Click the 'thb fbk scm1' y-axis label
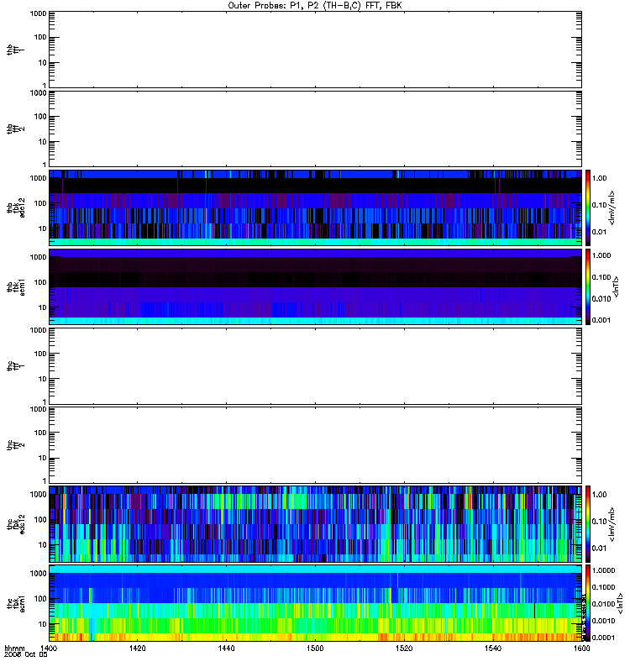630x672 pixels. click(x=16, y=286)
